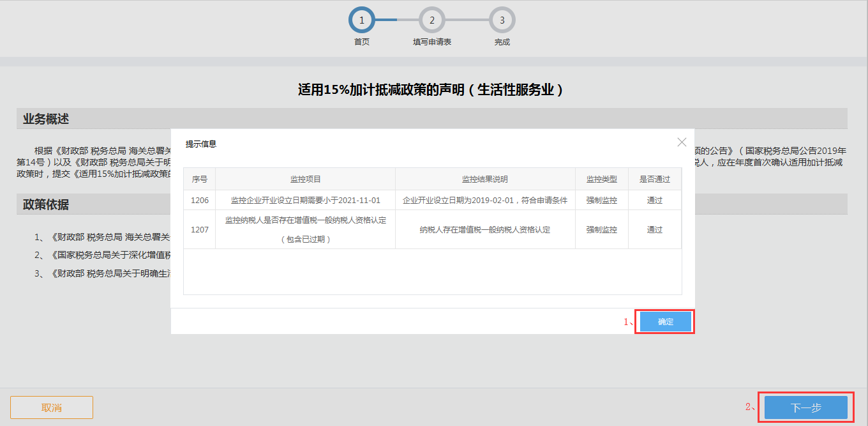Click the 序号 column header

point(200,179)
